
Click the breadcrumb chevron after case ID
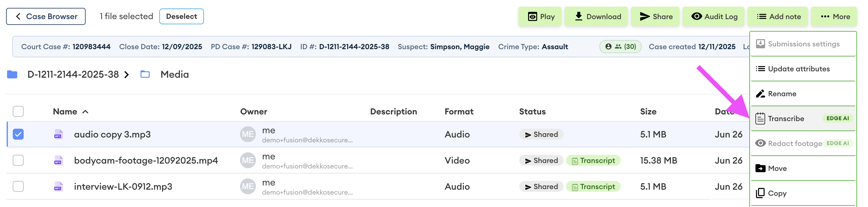click(127, 75)
